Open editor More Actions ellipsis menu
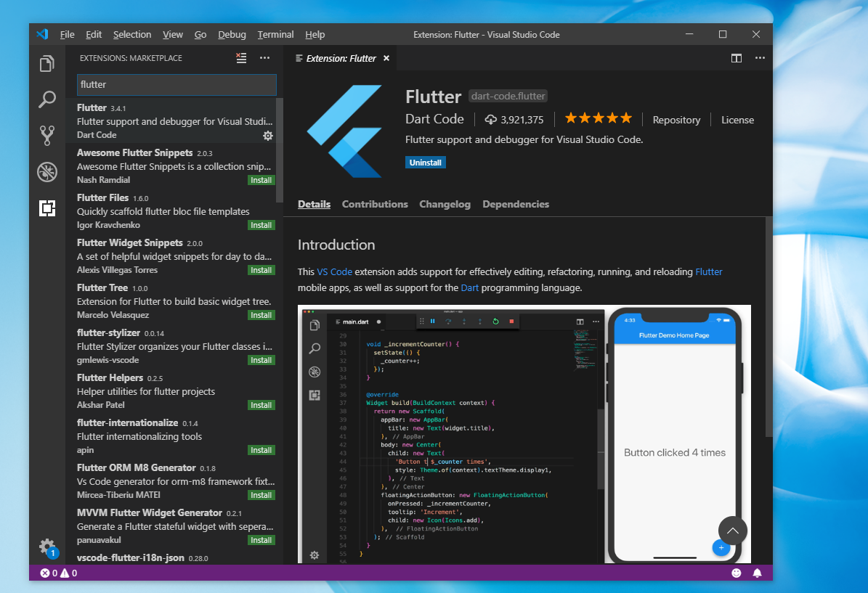 pyautogui.click(x=760, y=58)
